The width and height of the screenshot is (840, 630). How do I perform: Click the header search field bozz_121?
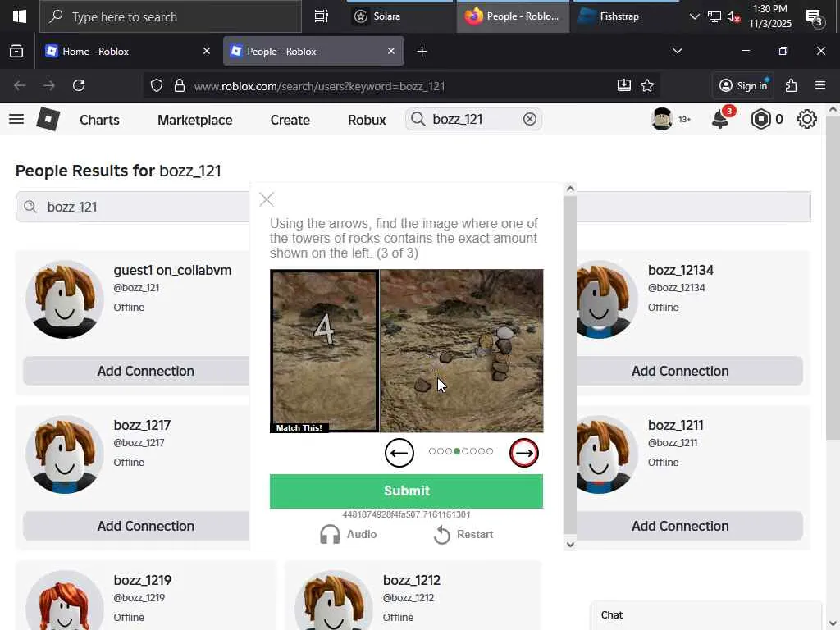coord(474,119)
